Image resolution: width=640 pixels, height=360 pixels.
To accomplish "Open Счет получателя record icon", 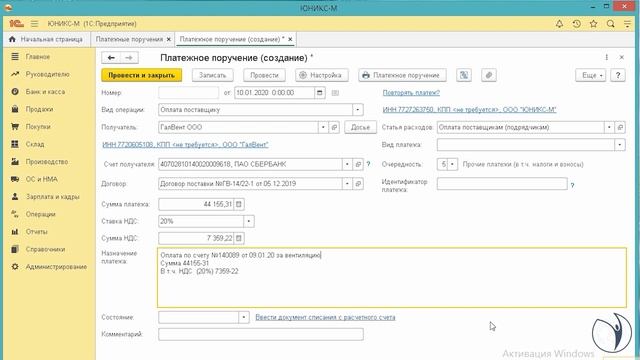I will [x=358, y=164].
